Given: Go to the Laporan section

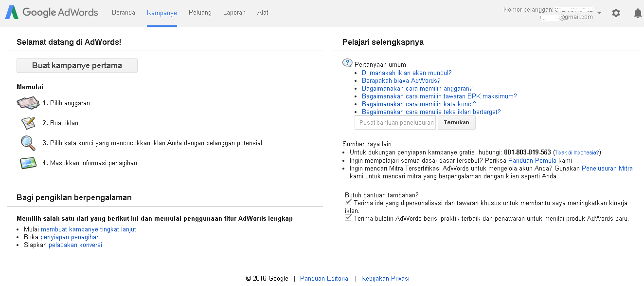Looking at the screenshot, I should pos(234,13).
